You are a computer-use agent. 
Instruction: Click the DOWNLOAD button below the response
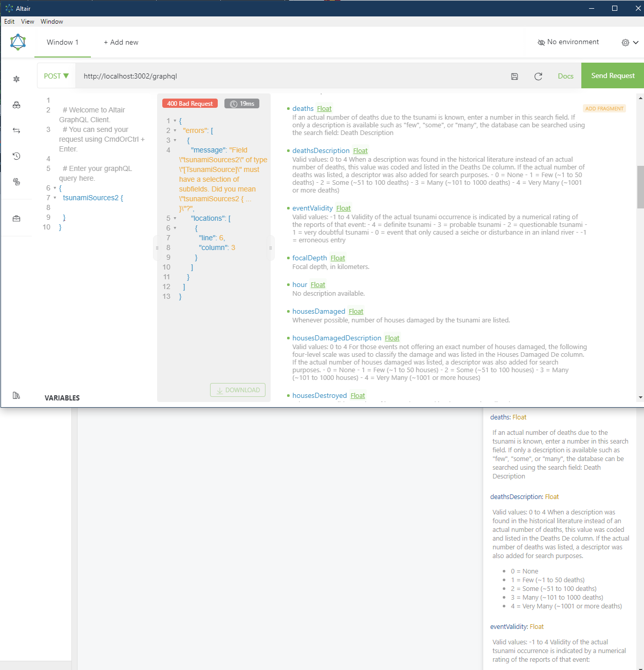237,390
